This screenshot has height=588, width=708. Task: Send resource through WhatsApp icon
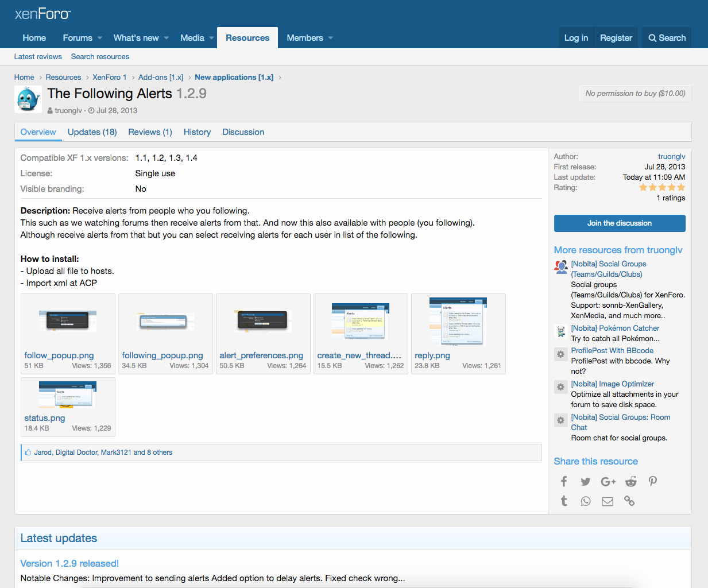click(x=585, y=501)
